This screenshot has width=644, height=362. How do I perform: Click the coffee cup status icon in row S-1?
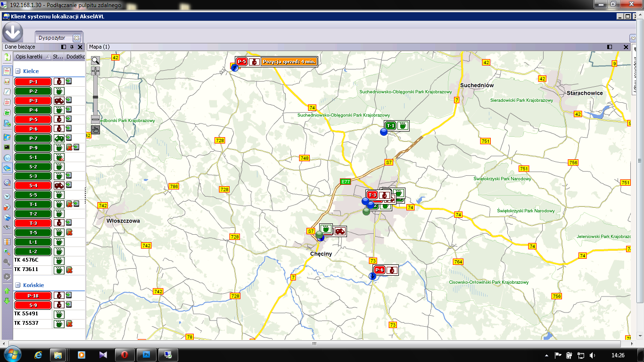59,157
